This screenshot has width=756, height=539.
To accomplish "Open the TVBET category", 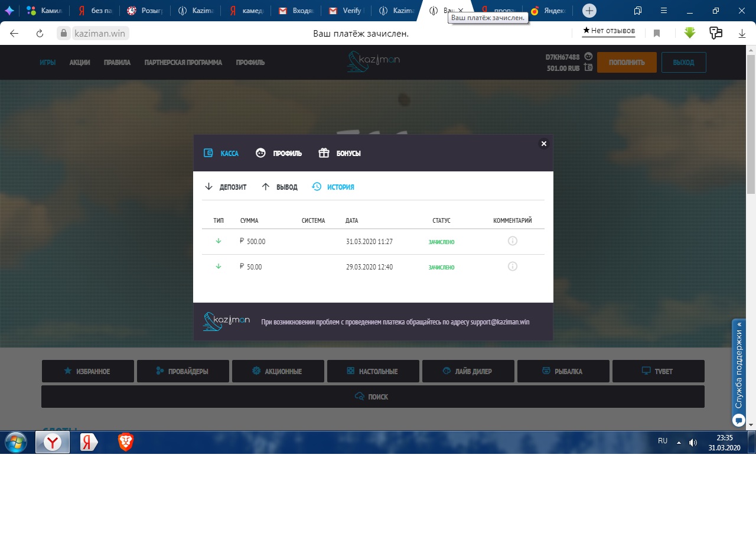I will (x=658, y=371).
